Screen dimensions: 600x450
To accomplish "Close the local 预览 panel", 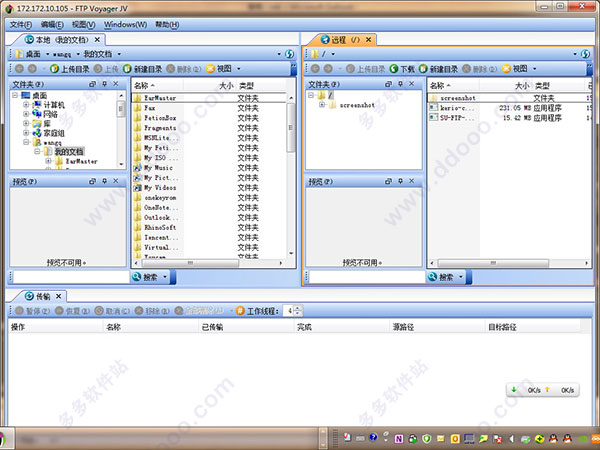I will pyautogui.click(x=116, y=181).
